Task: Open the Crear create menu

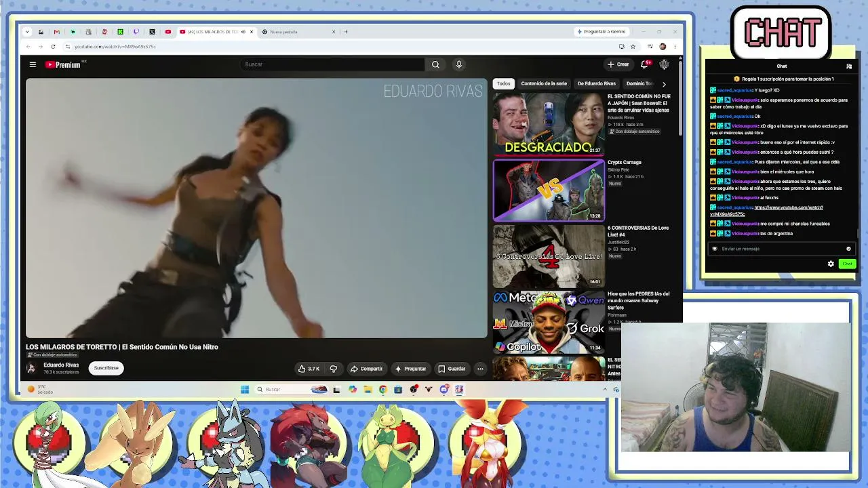Action: (618, 64)
